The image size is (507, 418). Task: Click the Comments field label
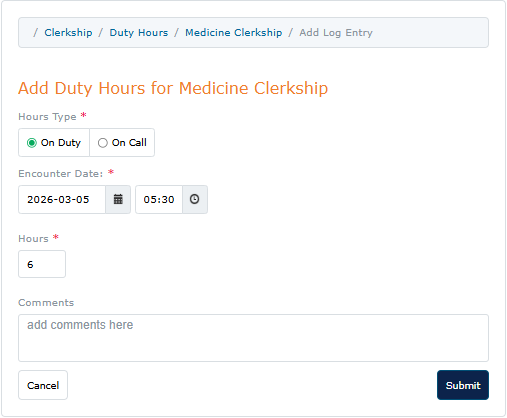46,303
